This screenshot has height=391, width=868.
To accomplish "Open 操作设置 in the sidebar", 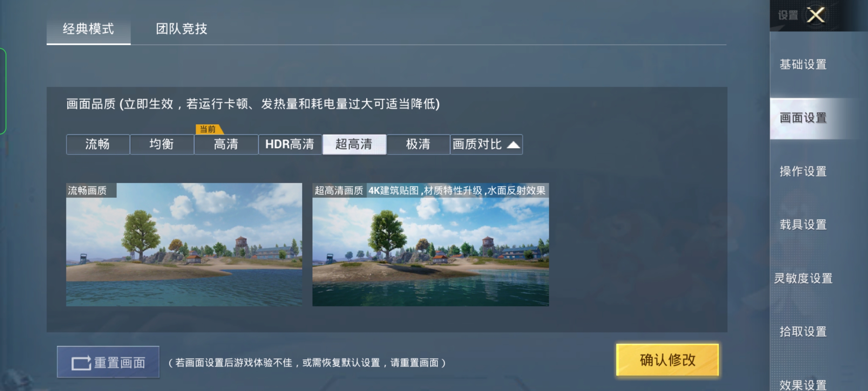I will tap(803, 171).
